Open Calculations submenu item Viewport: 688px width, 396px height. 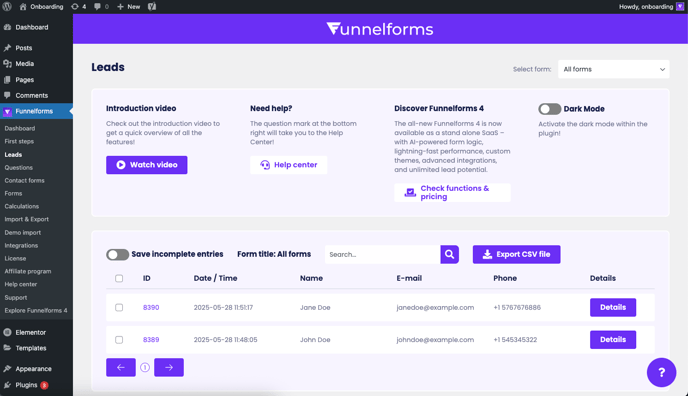point(22,206)
